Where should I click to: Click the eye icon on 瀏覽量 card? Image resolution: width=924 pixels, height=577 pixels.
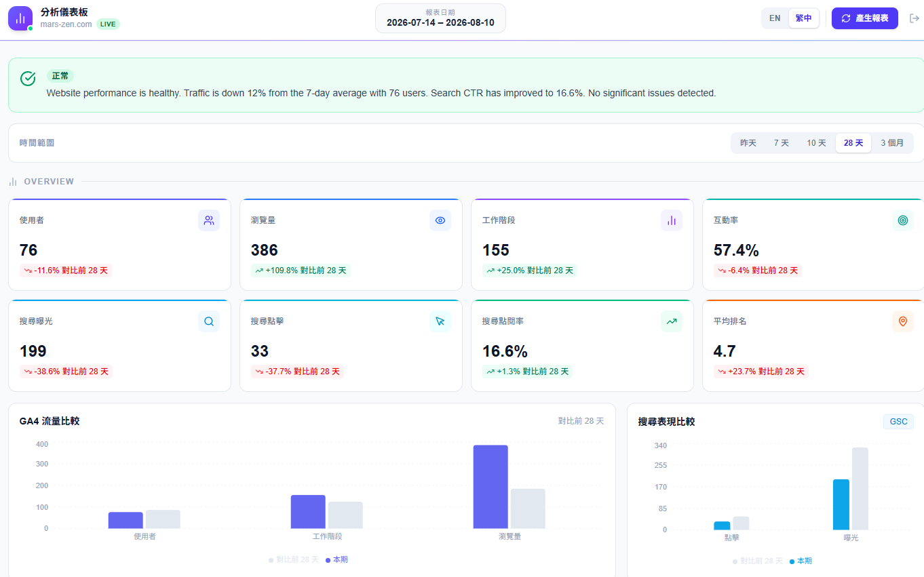[440, 220]
